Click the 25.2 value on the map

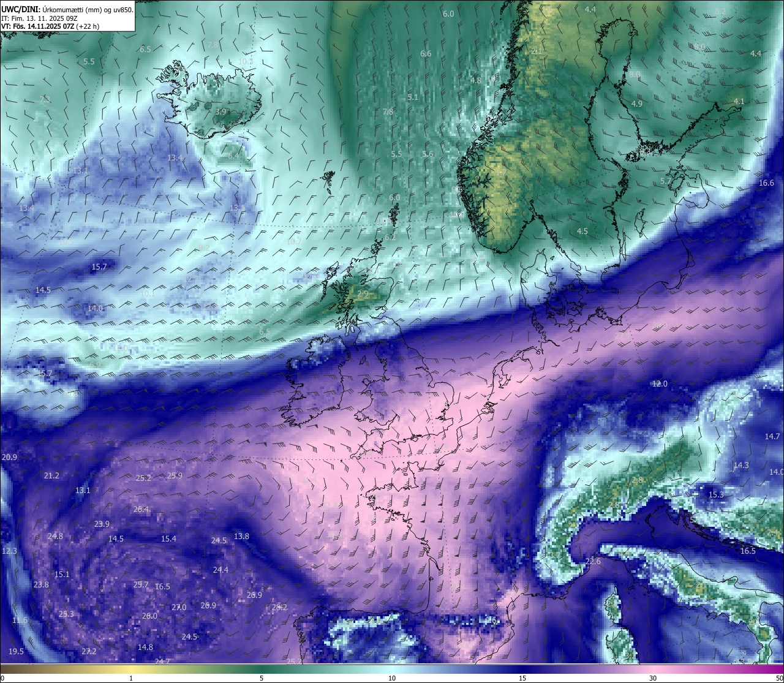(x=143, y=478)
